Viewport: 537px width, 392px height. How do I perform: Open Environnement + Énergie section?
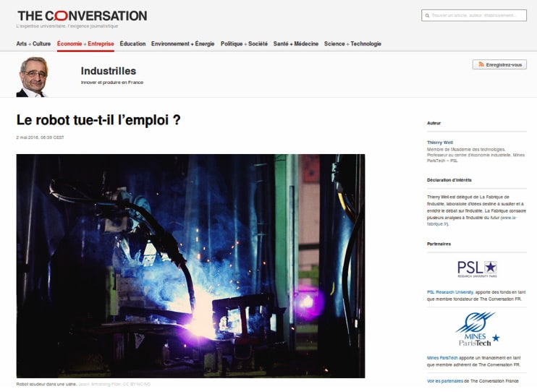pos(182,44)
